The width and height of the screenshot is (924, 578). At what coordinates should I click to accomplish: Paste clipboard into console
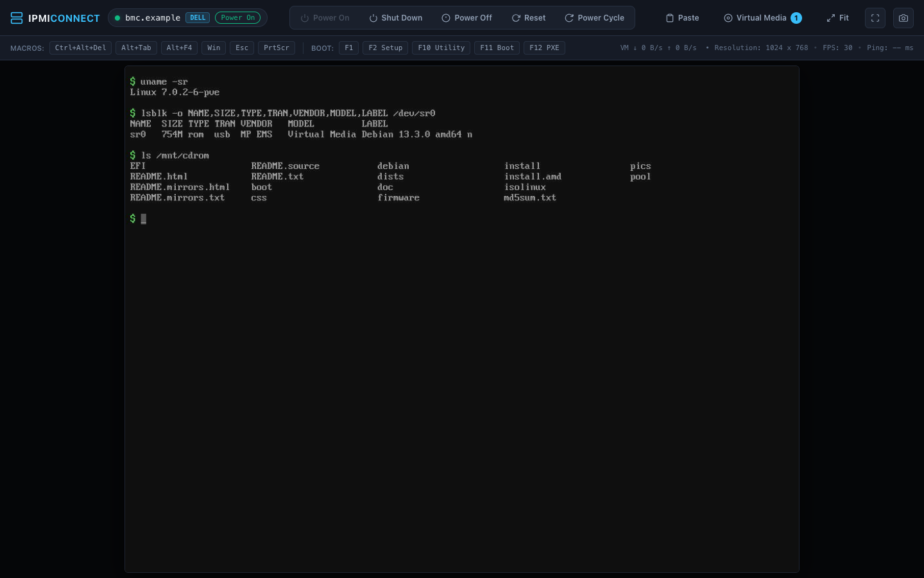[x=683, y=18]
